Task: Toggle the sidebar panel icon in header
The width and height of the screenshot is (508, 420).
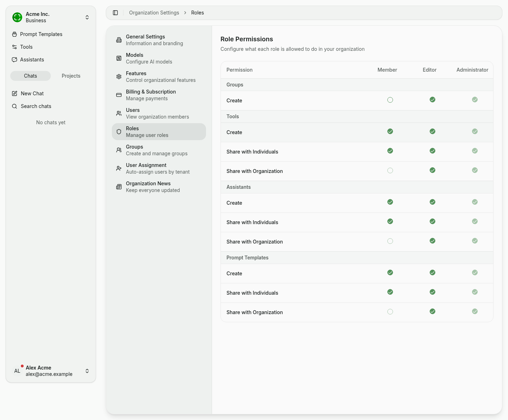Action: pyautogui.click(x=115, y=13)
